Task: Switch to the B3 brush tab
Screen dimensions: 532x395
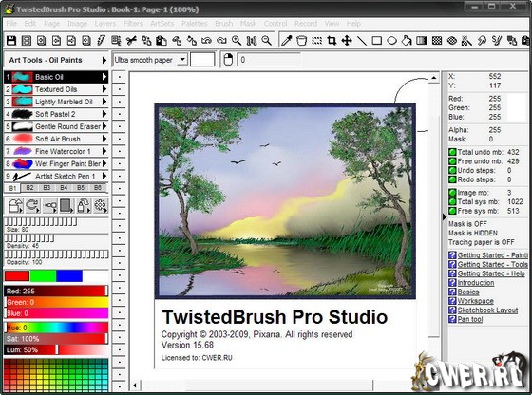Action: [x=47, y=187]
